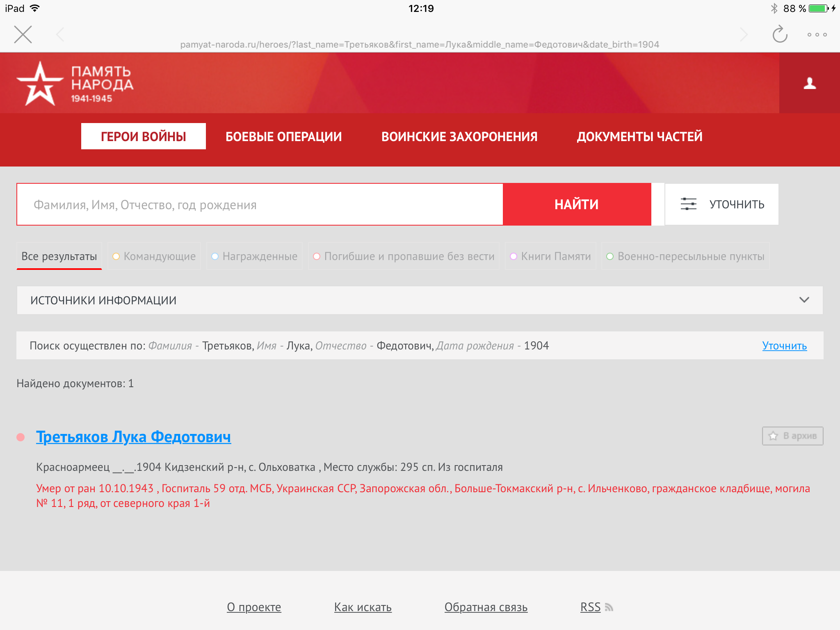Tap the browser back arrow
Image resolution: width=840 pixels, height=630 pixels.
click(x=60, y=34)
